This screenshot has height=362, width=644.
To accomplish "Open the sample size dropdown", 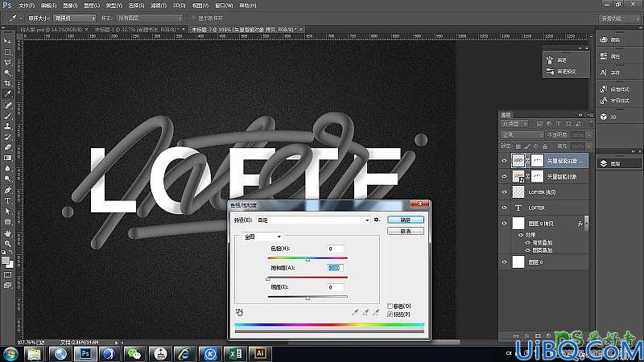I will (74, 19).
